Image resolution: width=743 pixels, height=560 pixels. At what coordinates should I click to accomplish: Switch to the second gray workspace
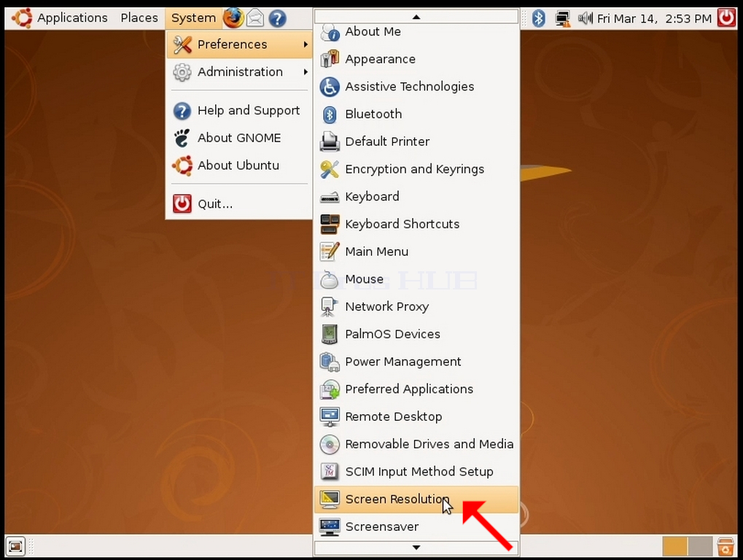pyautogui.click(x=700, y=547)
